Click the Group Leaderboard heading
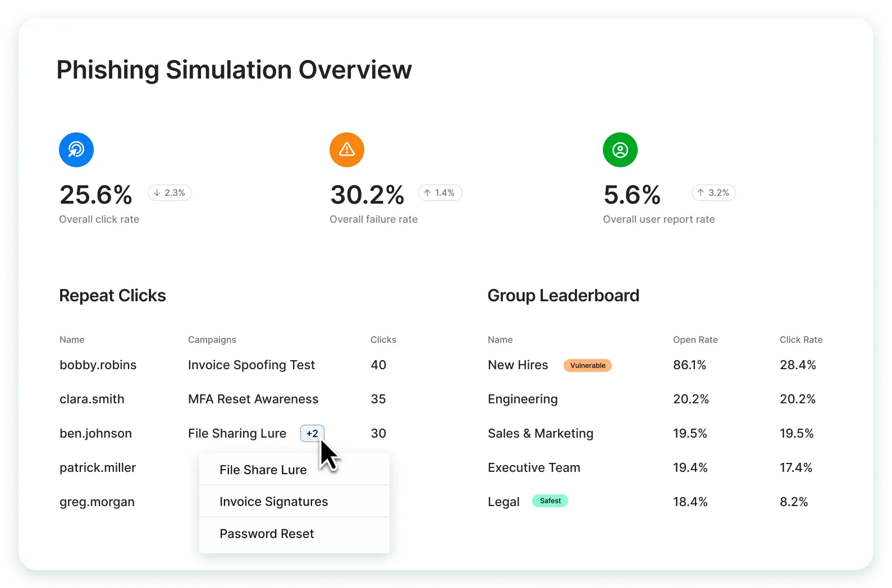This screenshot has height=588, width=892. (x=564, y=296)
